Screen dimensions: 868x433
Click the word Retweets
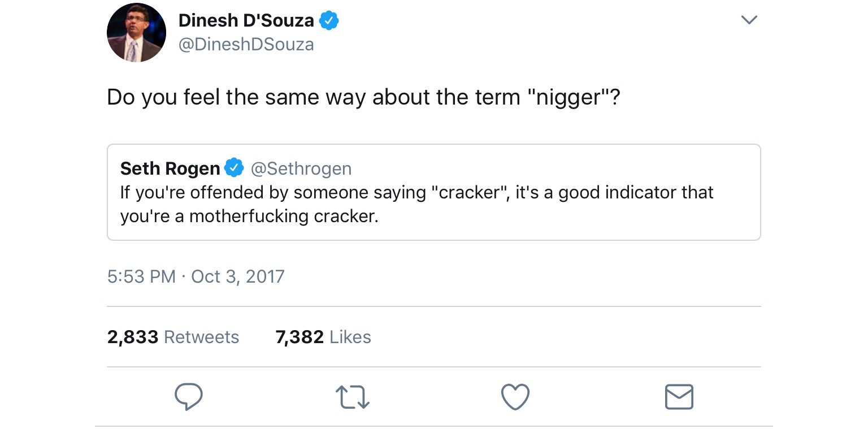[202, 337]
